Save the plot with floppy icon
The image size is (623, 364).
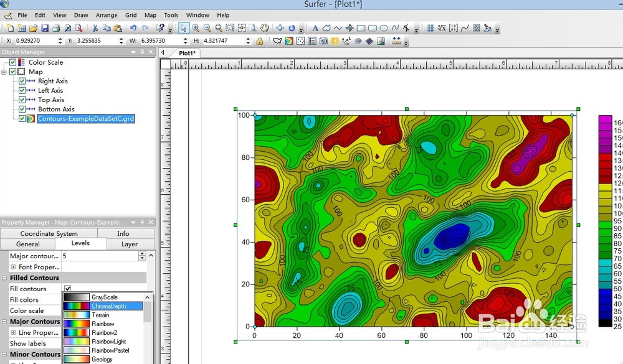(x=44, y=28)
